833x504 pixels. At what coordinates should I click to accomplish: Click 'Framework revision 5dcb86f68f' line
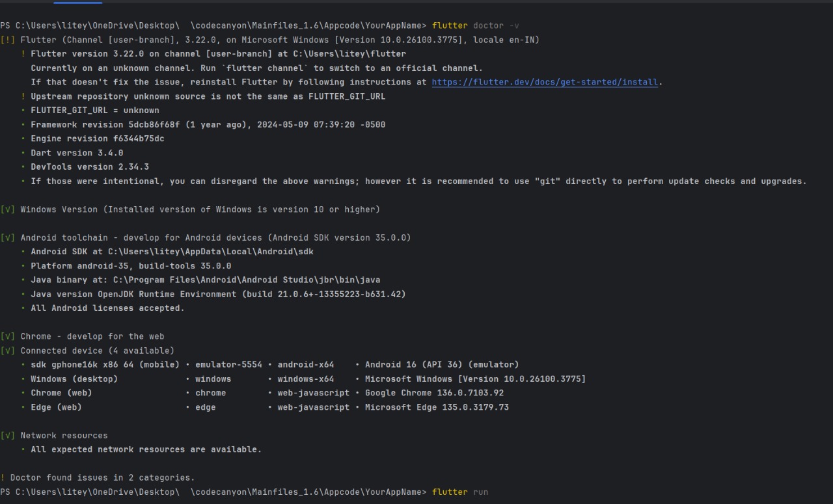(203, 124)
